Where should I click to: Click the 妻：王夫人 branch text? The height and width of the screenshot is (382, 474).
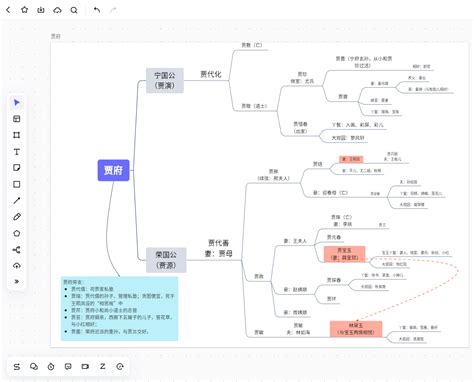(295, 241)
